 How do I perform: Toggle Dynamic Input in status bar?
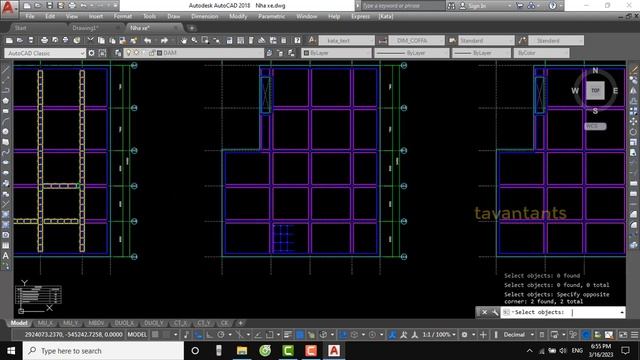coord(198,335)
